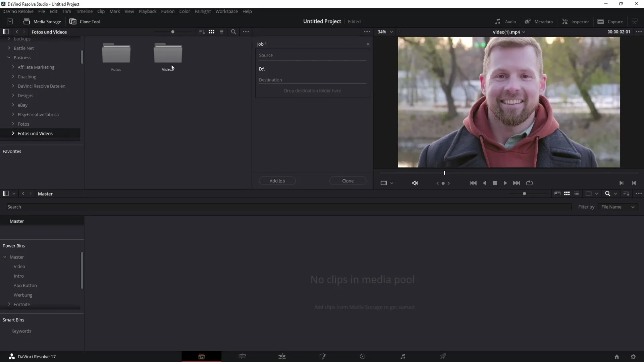The width and height of the screenshot is (644, 362).
Task: Click the loop playback icon
Action: coord(529,183)
